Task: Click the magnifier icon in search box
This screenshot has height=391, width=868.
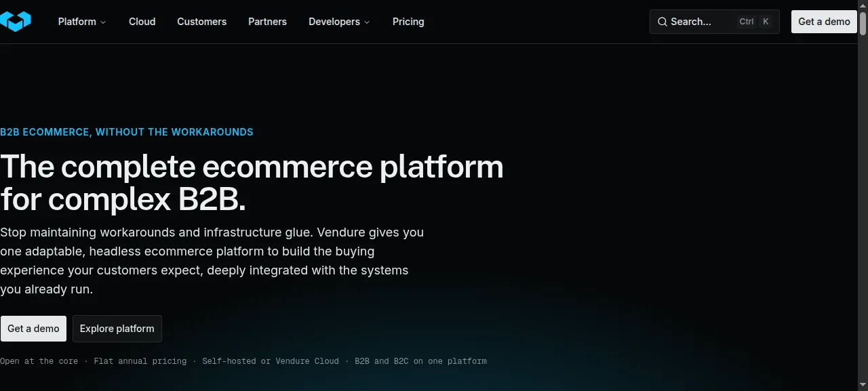Action: pyautogui.click(x=663, y=22)
